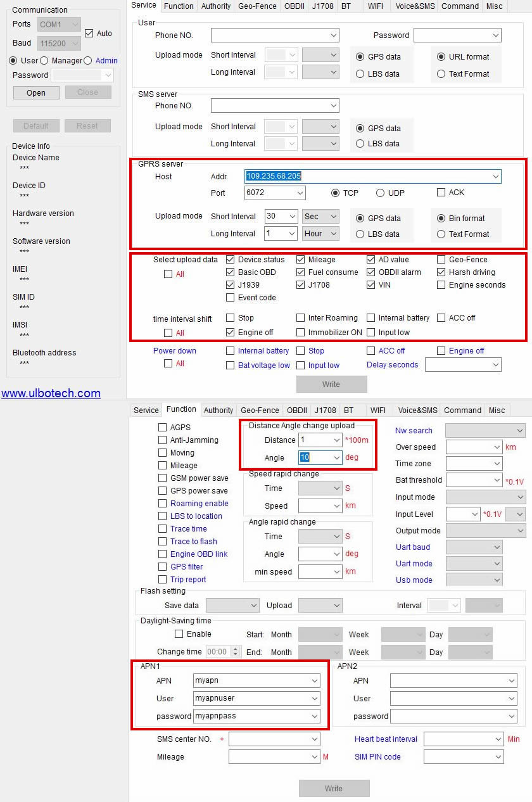Viewport: 532px width, 802px height.
Task: Enable the AGPS function checkbox
Action: 163,428
